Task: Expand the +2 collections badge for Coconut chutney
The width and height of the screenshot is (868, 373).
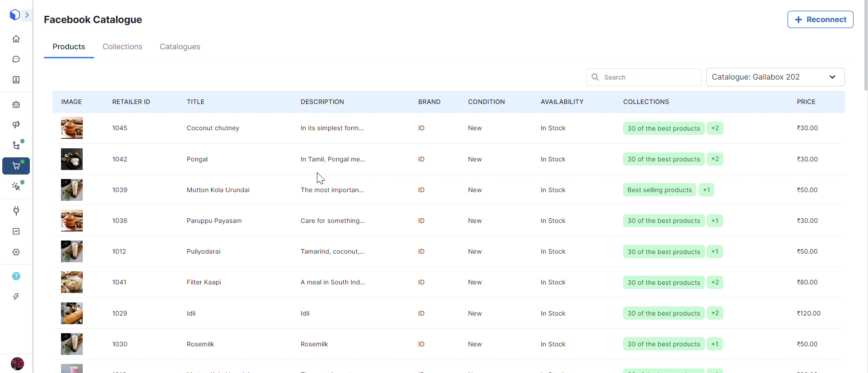Action: 715,128
